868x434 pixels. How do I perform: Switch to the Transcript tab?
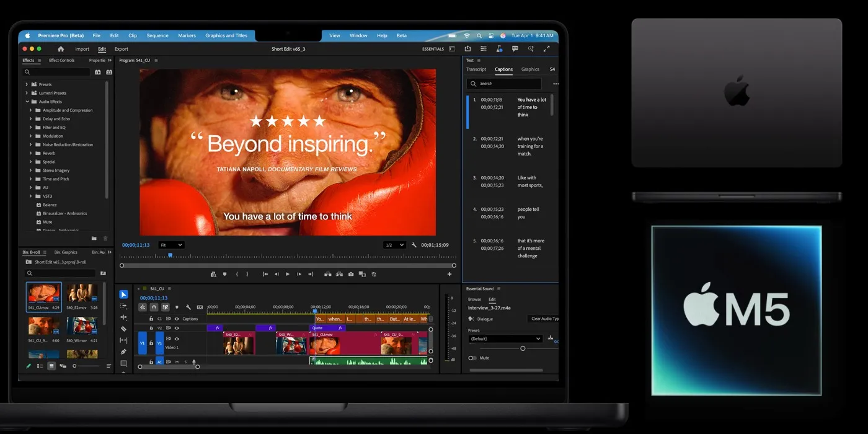(476, 69)
